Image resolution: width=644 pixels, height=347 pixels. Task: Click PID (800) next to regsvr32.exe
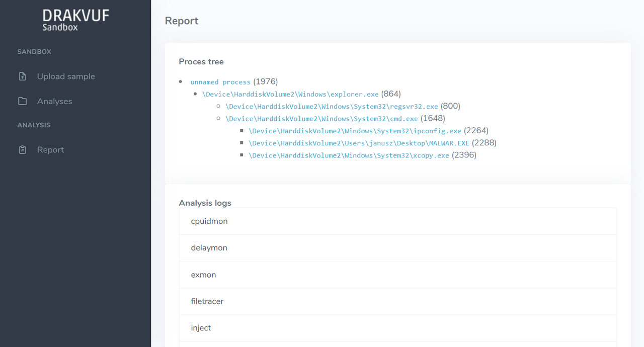tap(450, 106)
